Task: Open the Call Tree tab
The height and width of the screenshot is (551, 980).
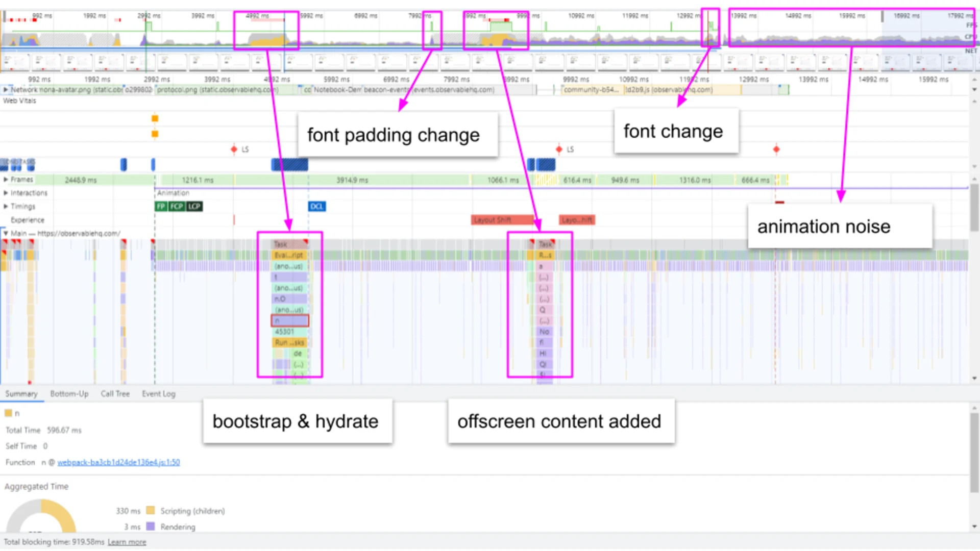Action: pyautogui.click(x=115, y=394)
